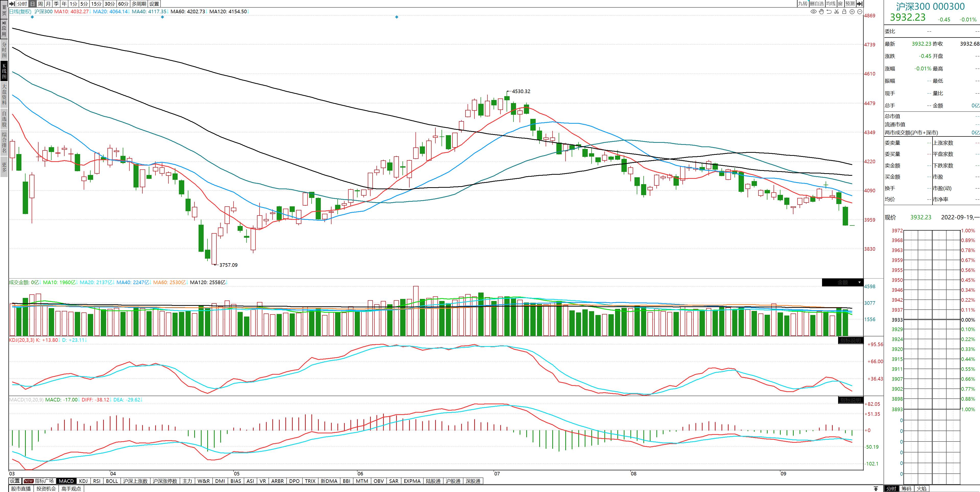This screenshot has height=492, width=980.
Task: Click the right arrow-to-bar icon at top right
Action: pos(859,4)
